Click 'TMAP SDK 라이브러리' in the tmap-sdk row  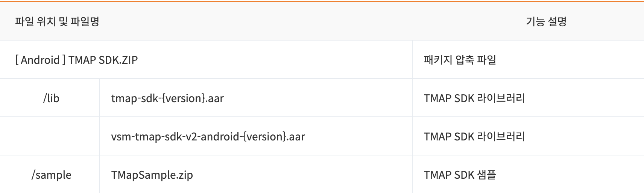(474, 98)
